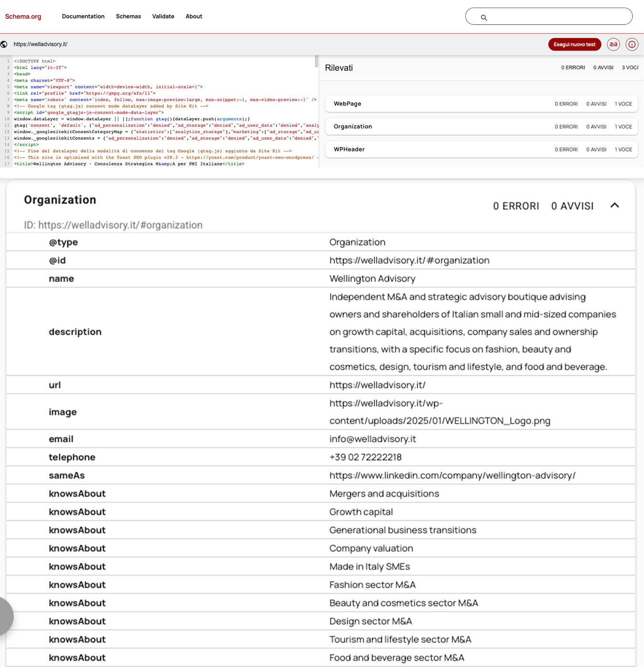
Task: Open the Schemas menu
Action: click(x=128, y=16)
